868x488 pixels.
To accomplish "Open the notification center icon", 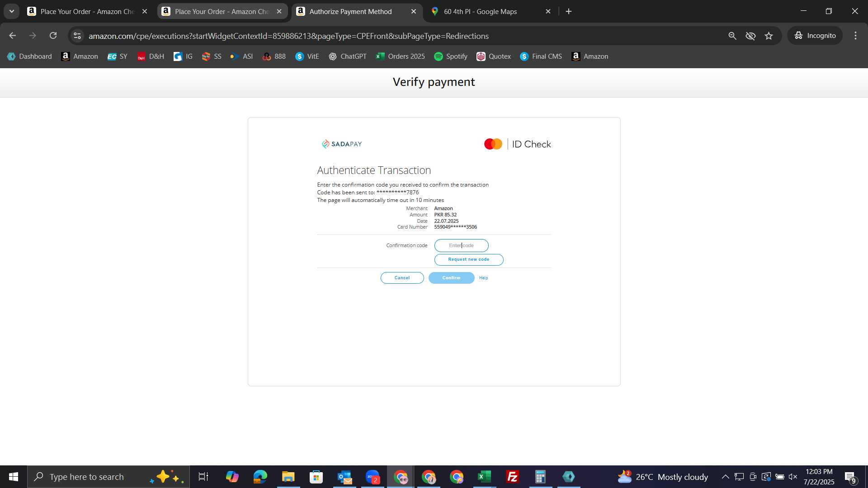I will 850,477.
